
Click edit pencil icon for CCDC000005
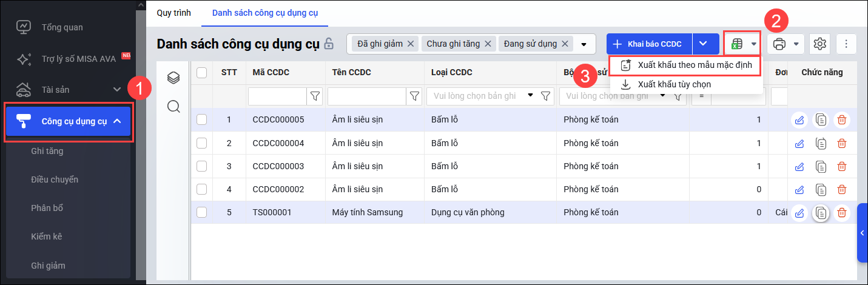[799, 120]
